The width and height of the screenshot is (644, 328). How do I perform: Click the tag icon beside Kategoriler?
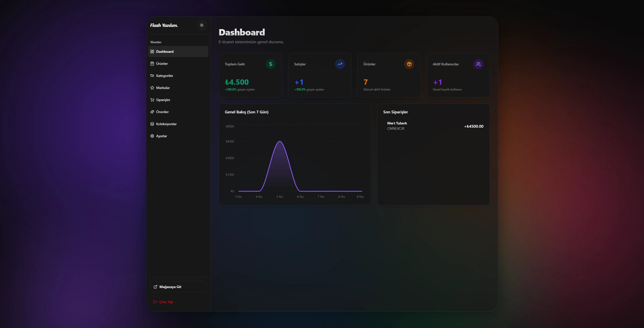(152, 76)
